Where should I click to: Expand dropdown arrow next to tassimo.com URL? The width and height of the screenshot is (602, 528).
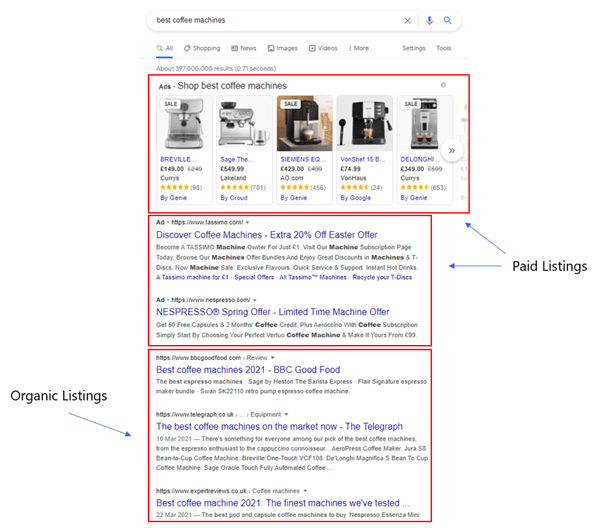point(248,222)
